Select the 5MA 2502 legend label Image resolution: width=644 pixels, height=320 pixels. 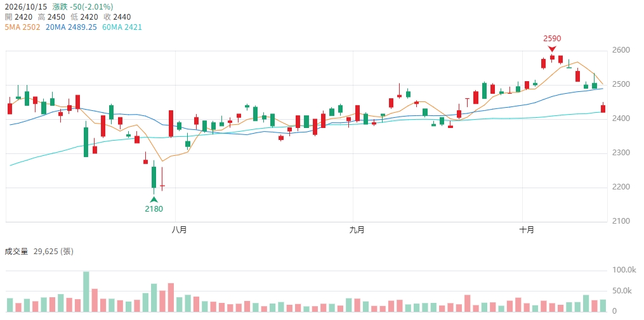click(23, 27)
